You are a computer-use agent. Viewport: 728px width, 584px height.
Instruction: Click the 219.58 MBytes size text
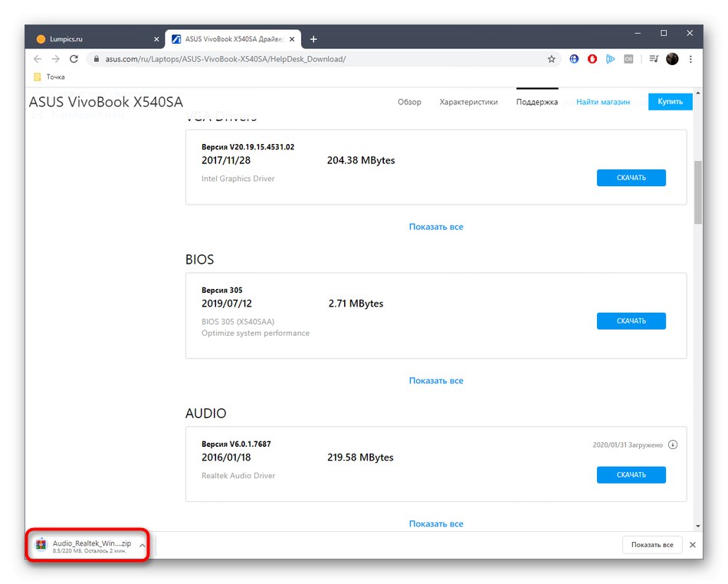point(360,458)
